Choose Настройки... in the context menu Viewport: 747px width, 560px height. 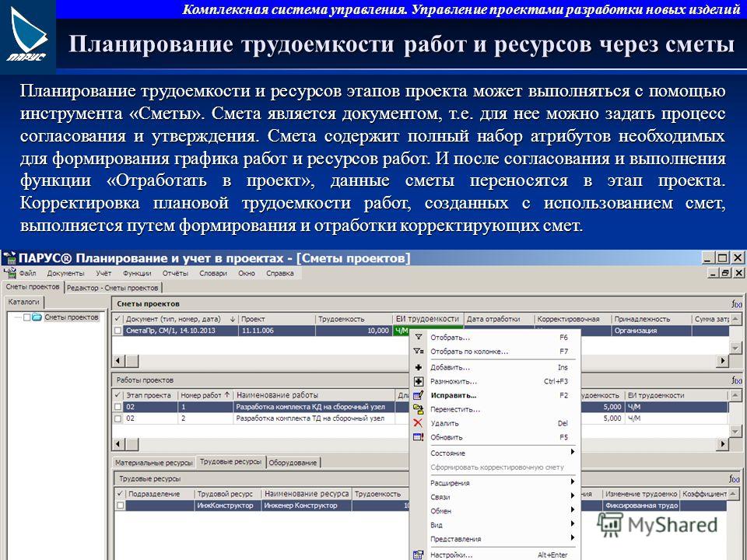tap(496, 555)
